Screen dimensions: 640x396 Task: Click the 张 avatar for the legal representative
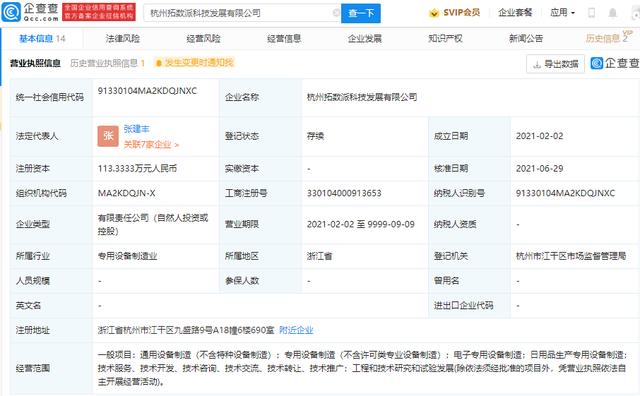point(108,136)
